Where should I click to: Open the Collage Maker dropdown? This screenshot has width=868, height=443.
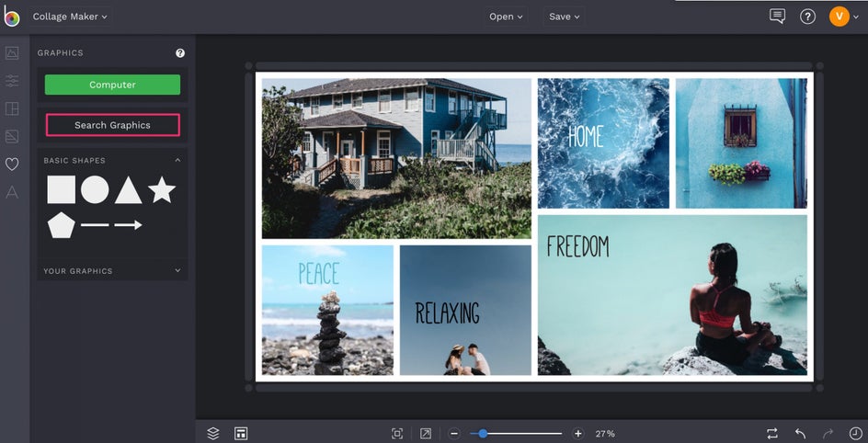(70, 17)
